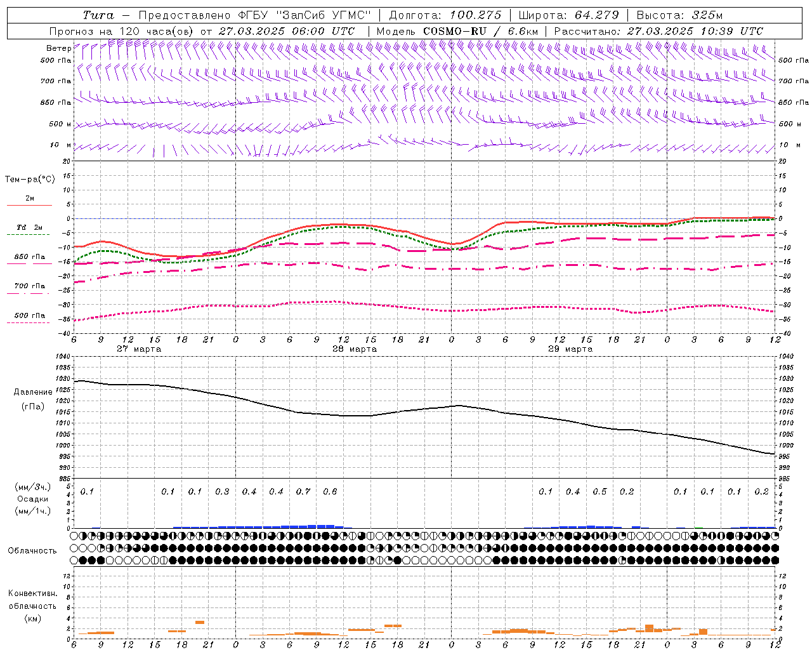Click the "Тем-ра(°C)" temperature panel label

(x=30, y=180)
